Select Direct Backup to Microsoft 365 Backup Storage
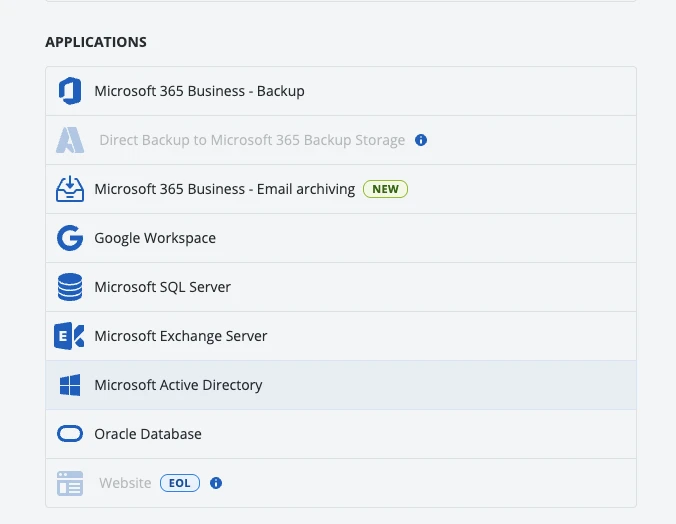The width and height of the screenshot is (676, 524). [x=341, y=140]
